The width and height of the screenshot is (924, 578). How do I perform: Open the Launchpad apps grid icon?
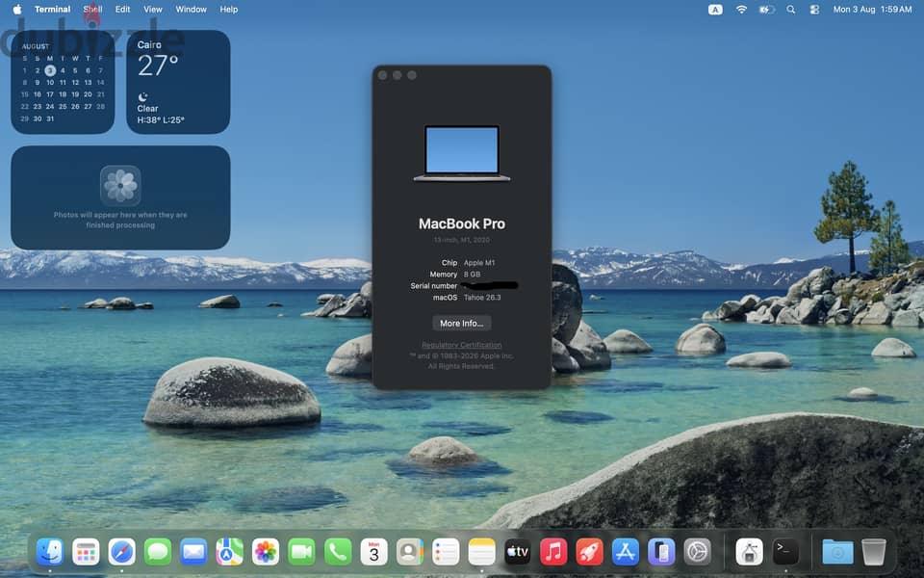(x=86, y=552)
